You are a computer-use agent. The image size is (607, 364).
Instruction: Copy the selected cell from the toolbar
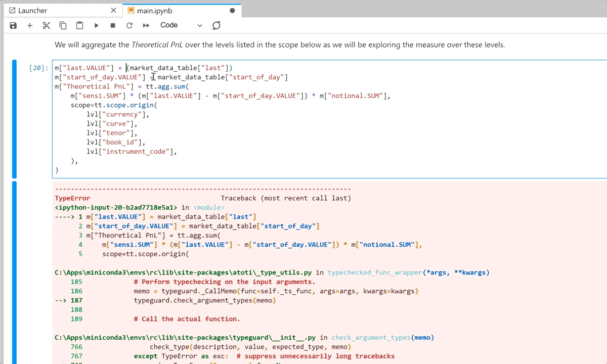[x=63, y=25]
